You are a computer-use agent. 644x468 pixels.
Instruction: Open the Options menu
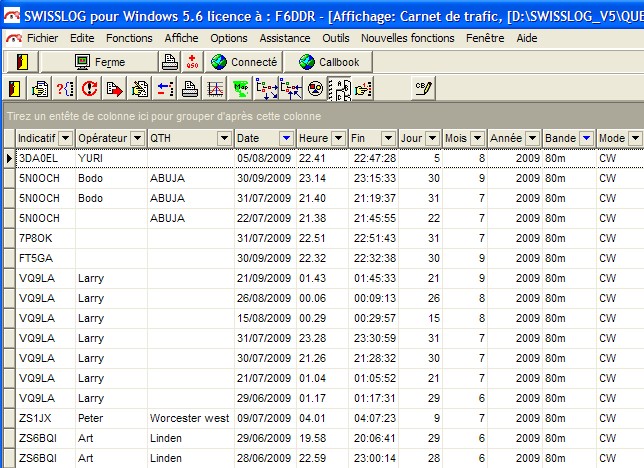(x=229, y=38)
